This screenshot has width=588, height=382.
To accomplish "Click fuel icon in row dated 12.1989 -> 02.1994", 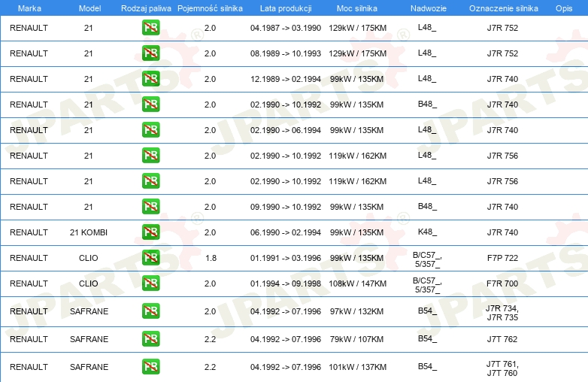I will [150, 79].
